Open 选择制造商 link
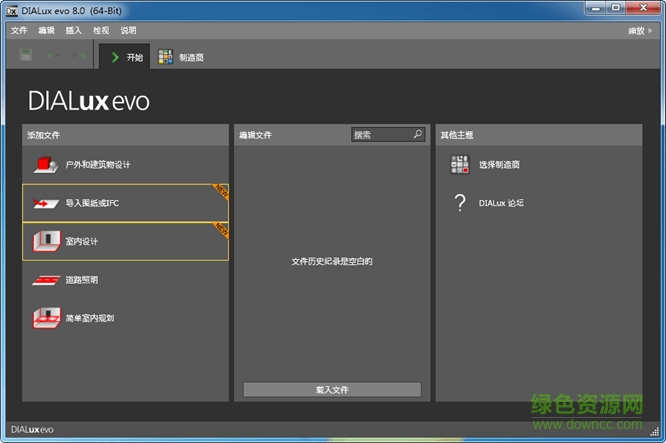 499,165
